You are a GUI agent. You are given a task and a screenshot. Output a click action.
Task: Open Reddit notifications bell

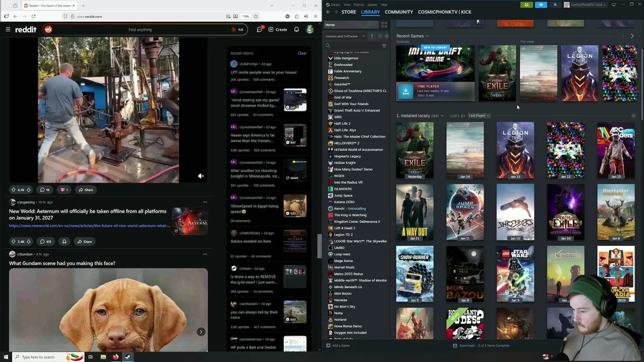296,30
